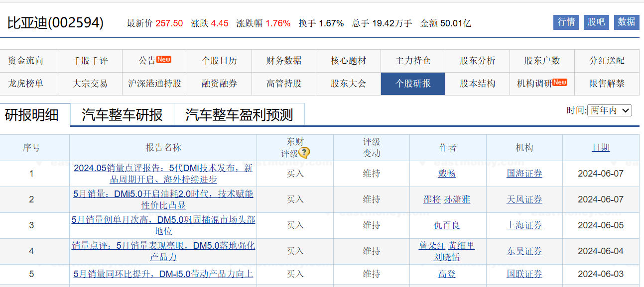Open the 财务数据 menu item
The width and height of the screenshot is (644, 287).
[284, 61]
